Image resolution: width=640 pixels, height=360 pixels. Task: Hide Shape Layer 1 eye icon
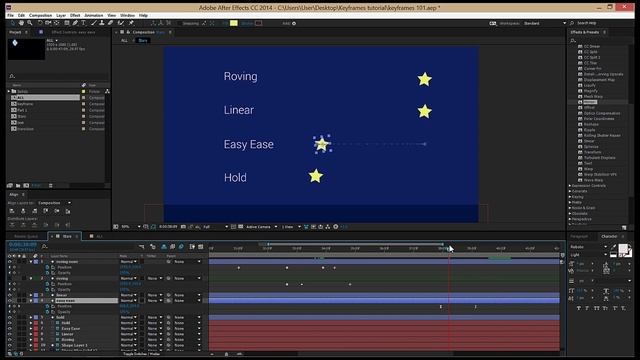tap(9, 345)
